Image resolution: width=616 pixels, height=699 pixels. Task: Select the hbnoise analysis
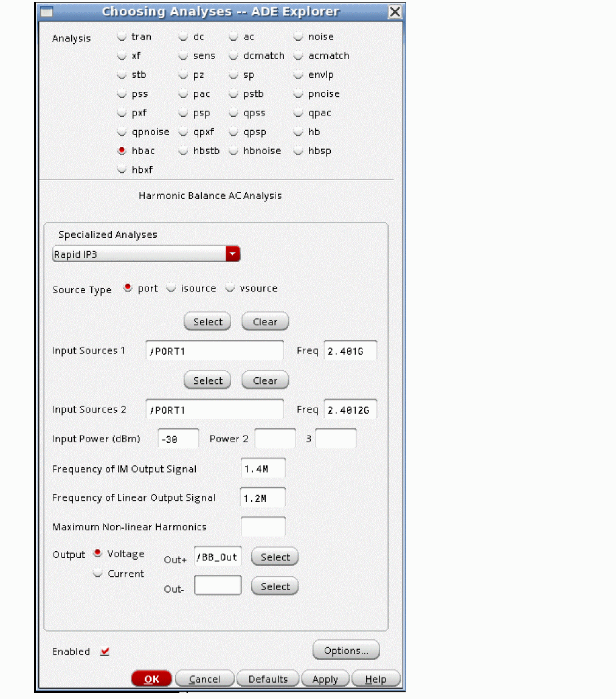coord(234,151)
